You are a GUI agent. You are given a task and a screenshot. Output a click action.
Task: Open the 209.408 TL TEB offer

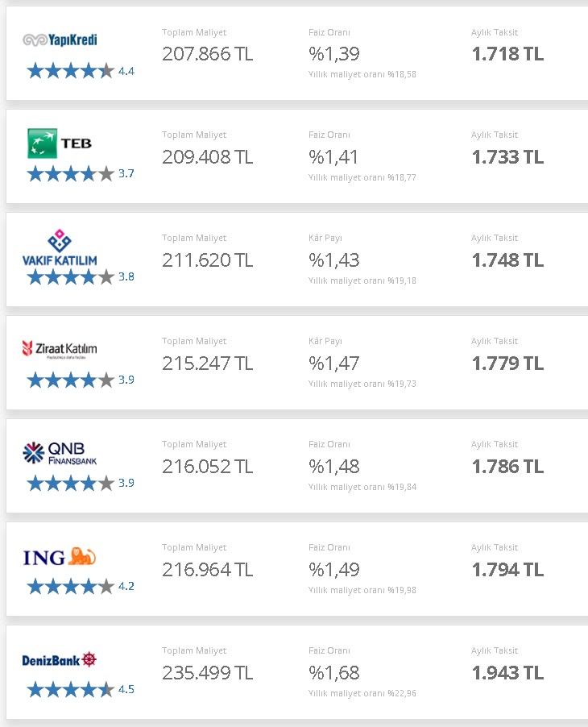pos(208,157)
